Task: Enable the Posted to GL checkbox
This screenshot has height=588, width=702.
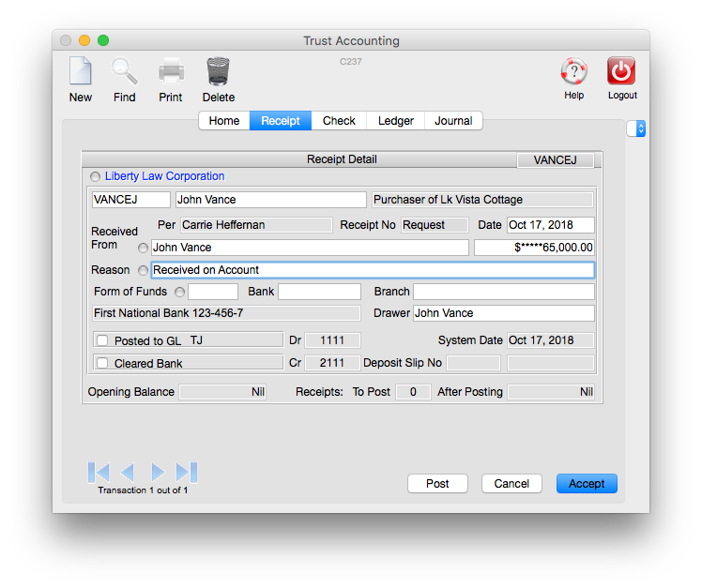Action: [x=101, y=340]
